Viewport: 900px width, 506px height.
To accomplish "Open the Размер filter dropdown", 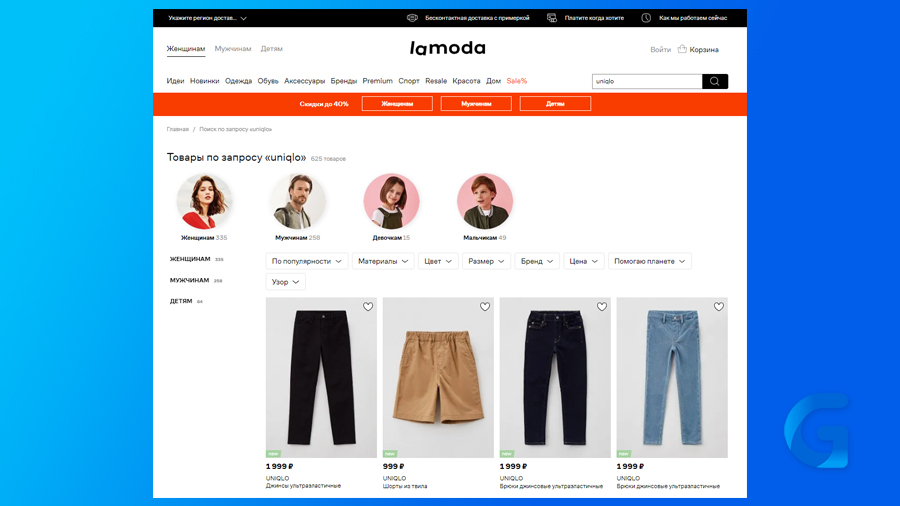I will tap(486, 261).
